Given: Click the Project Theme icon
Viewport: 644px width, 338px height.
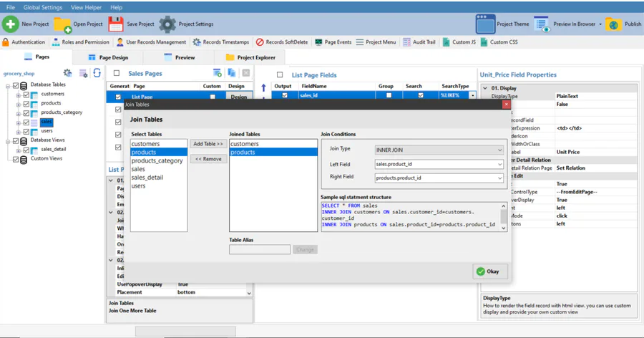Looking at the screenshot, I should pos(486,24).
